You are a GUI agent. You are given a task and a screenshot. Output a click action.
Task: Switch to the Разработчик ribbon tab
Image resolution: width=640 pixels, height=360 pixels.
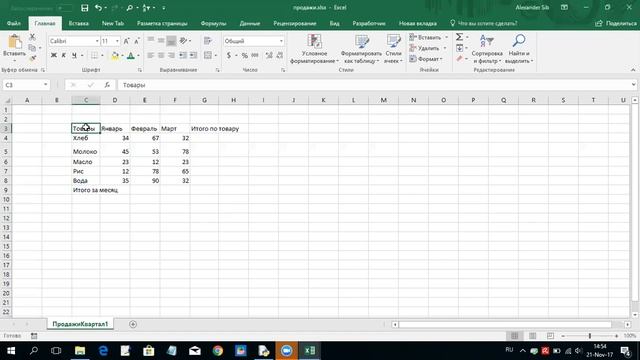369,23
